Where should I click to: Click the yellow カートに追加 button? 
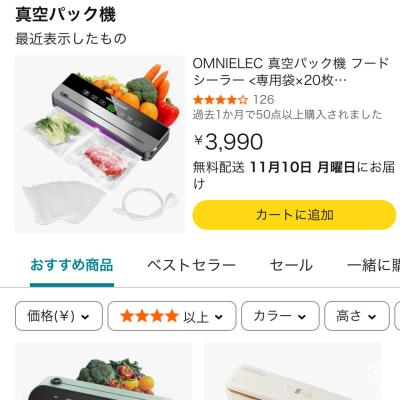tap(294, 215)
